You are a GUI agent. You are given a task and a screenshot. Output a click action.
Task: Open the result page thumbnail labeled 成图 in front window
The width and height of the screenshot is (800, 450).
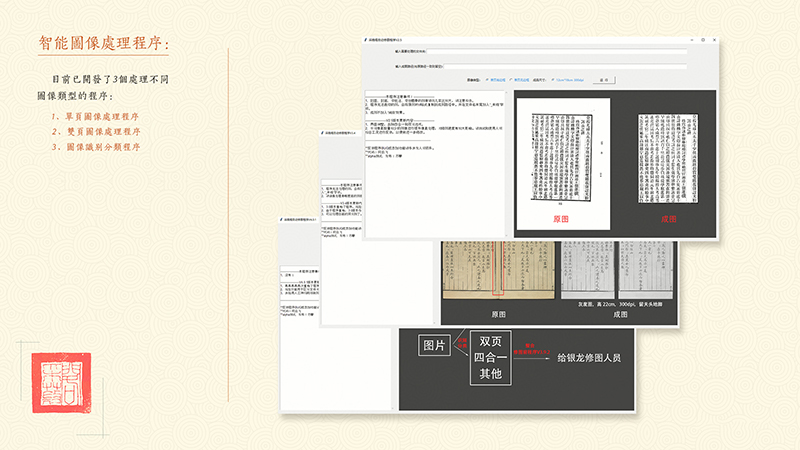[x=668, y=158]
